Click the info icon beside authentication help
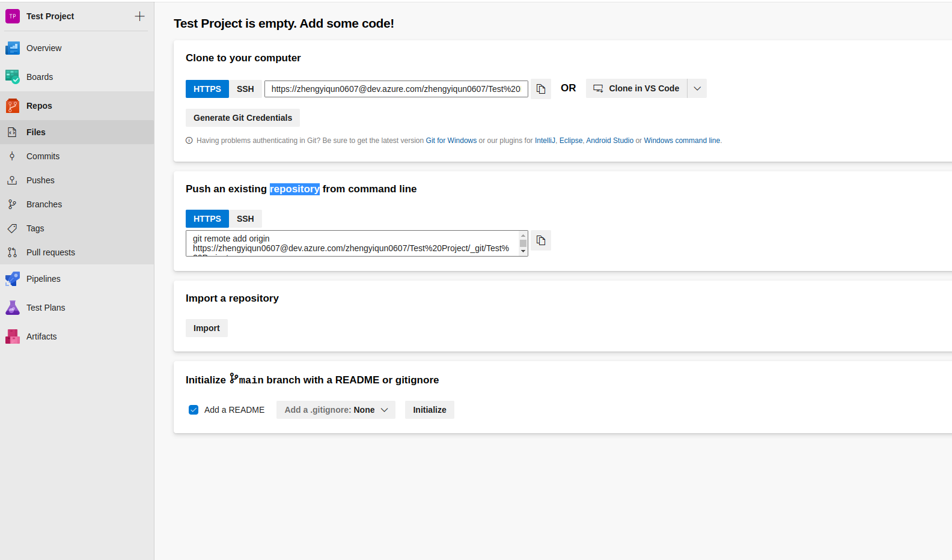952x560 pixels. coord(189,141)
